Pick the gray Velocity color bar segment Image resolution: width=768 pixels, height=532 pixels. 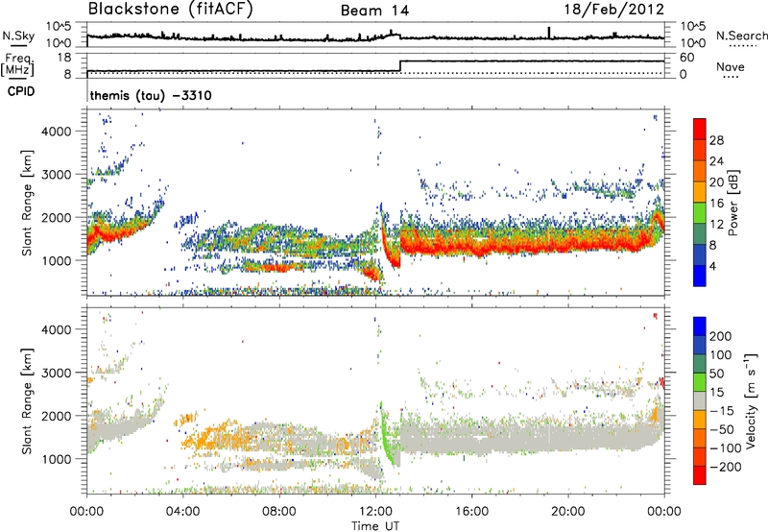click(x=700, y=400)
